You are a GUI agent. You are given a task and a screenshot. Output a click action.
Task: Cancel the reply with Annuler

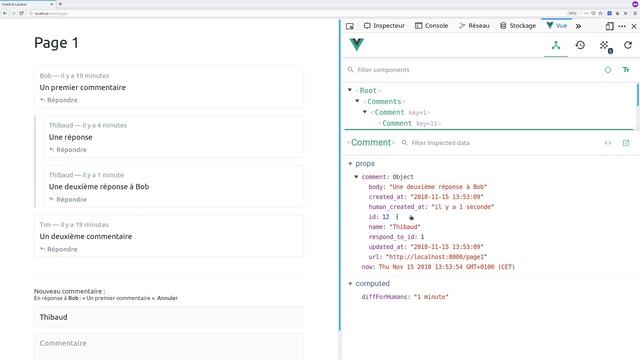coord(167,298)
